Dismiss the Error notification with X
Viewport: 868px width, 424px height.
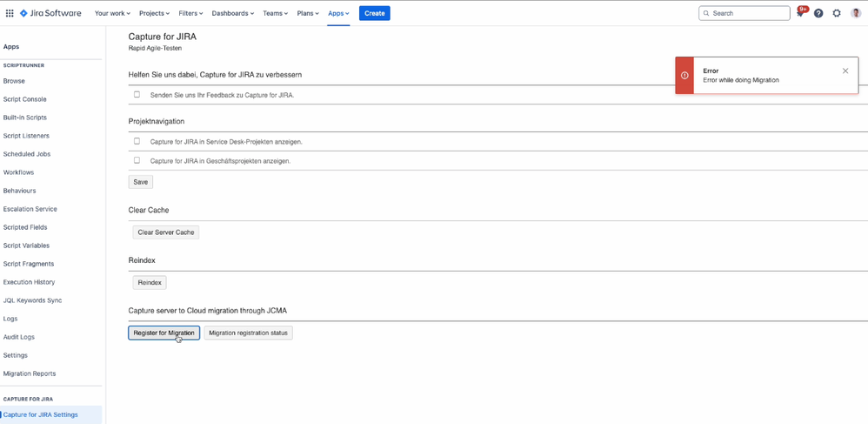pos(845,71)
